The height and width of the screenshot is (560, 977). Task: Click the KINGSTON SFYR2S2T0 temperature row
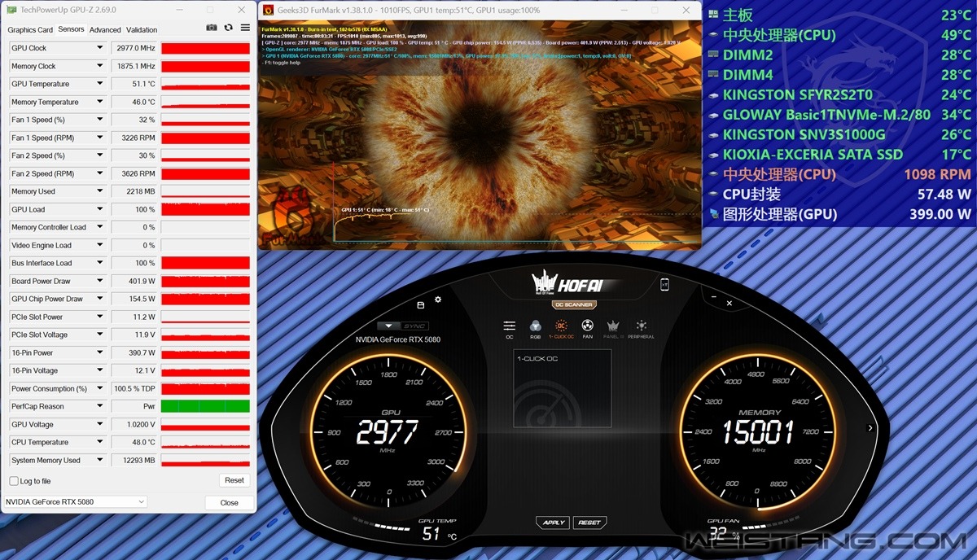pos(839,94)
